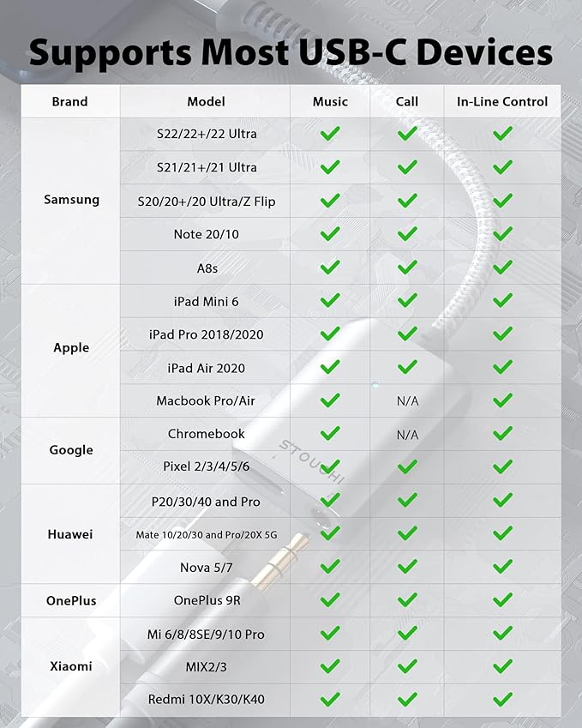Click the In-Line Control column header
The width and height of the screenshot is (582, 728).
(x=502, y=102)
